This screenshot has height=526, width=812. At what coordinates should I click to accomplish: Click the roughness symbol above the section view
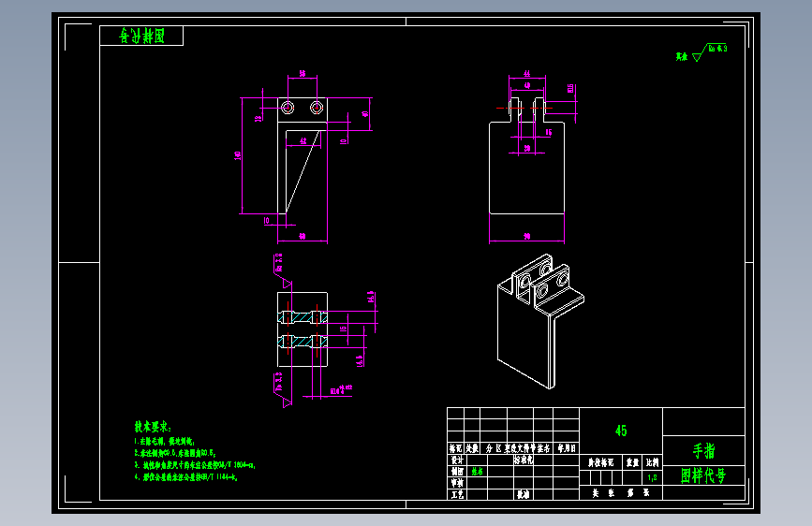click(282, 270)
